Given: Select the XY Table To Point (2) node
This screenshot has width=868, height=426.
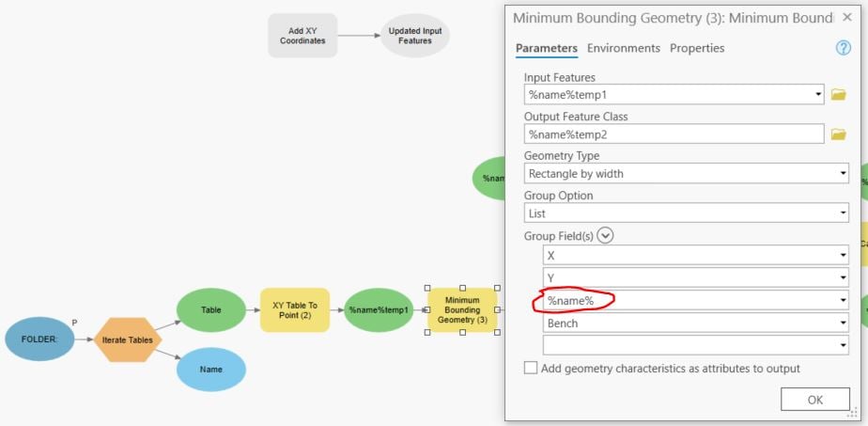Looking at the screenshot, I should pyautogui.click(x=295, y=310).
